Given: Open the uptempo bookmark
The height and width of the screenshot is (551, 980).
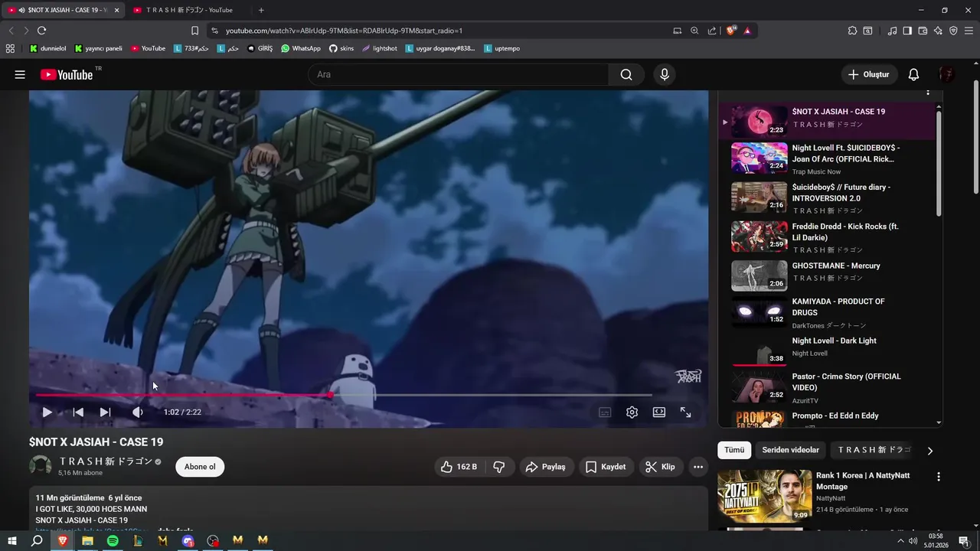Looking at the screenshot, I should click(501, 48).
